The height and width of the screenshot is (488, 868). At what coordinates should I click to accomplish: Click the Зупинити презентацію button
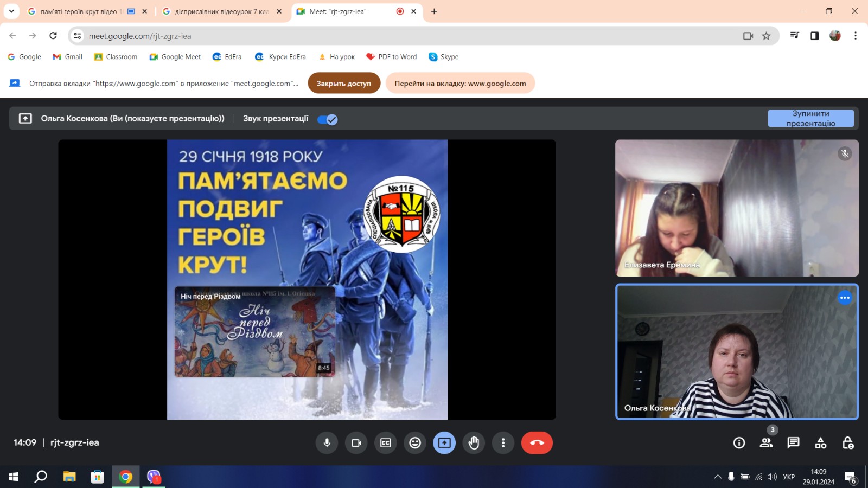click(810, 118)
